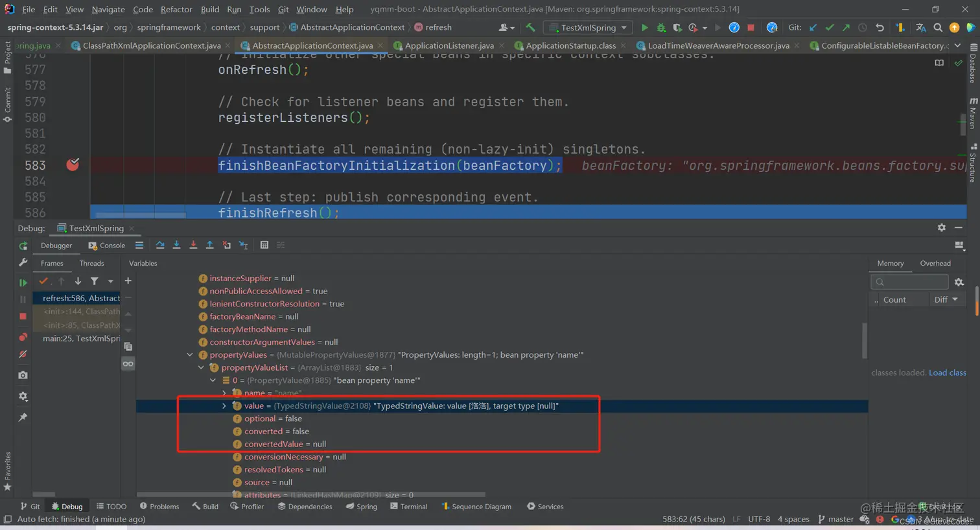The width and height of the screenshot is (980, 530).
Task: Click the '4 spaces' indent status widget
Action: coord(793,519)
